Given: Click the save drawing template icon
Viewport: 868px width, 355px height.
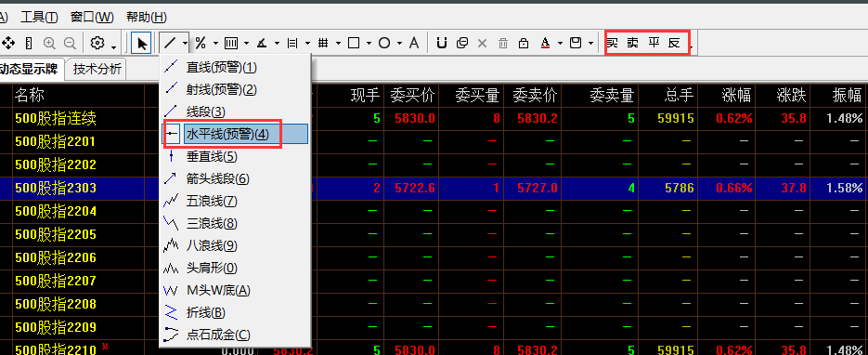Looking at the screenshot, I should coord(576,43).
